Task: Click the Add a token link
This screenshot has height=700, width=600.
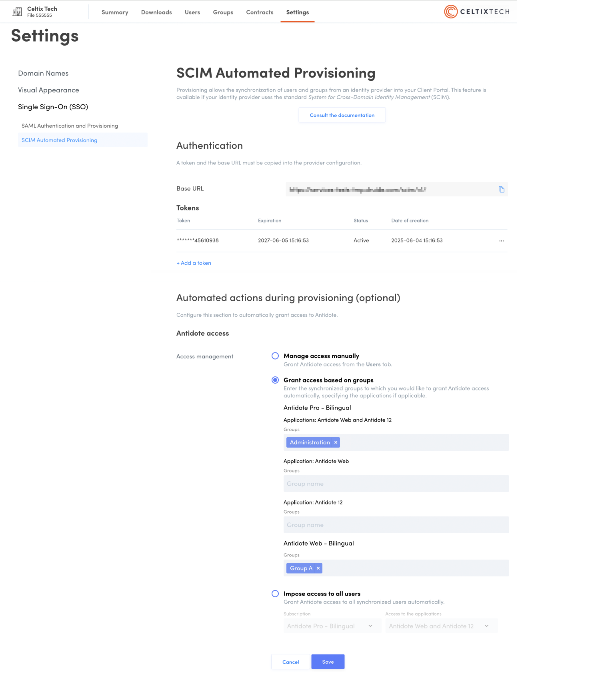Action: click(194, 263)
